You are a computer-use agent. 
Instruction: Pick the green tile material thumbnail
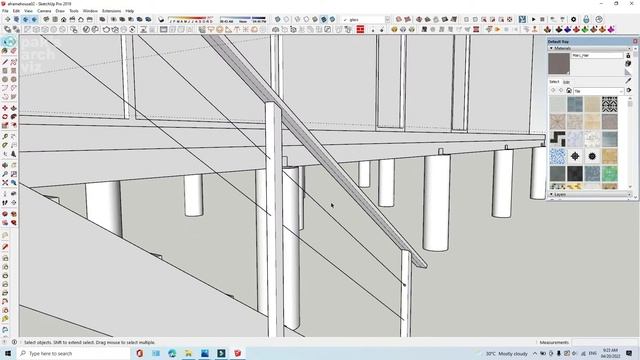609,174
